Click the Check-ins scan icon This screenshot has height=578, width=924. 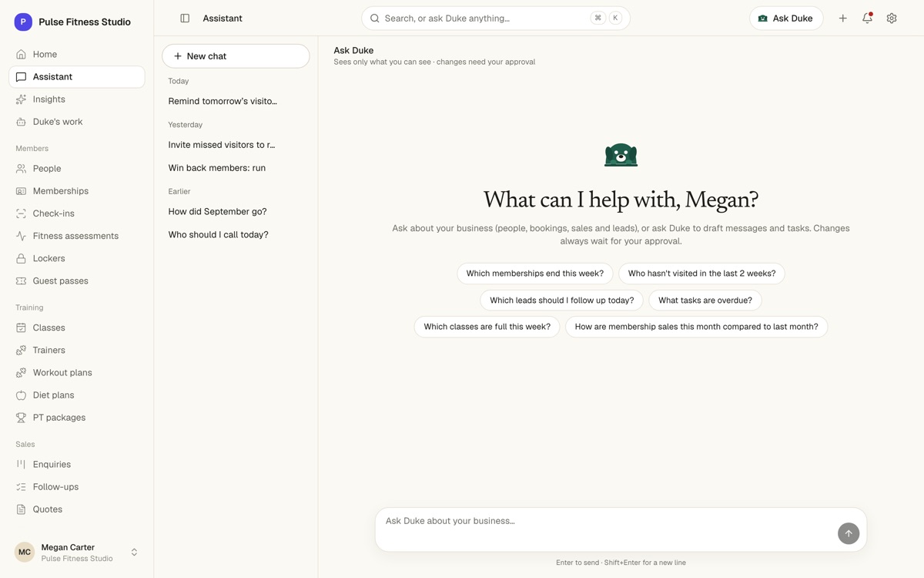pyautogui.click(x=21, y=213)
